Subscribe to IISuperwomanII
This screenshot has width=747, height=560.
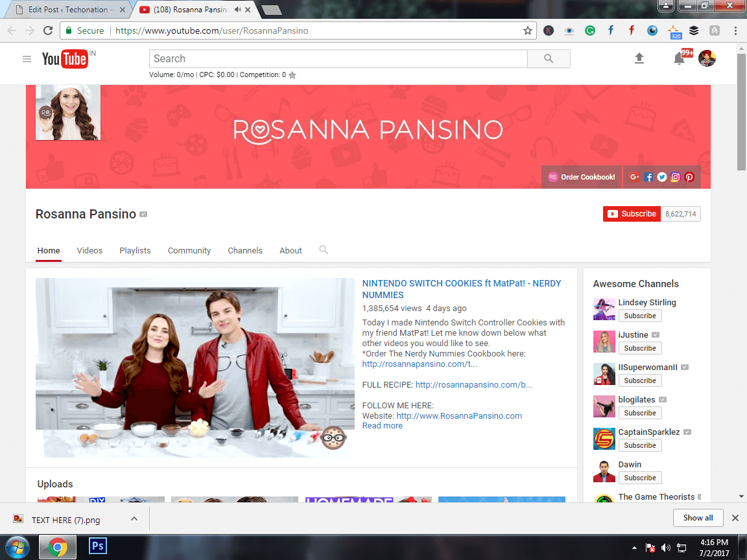coord(640,380)
